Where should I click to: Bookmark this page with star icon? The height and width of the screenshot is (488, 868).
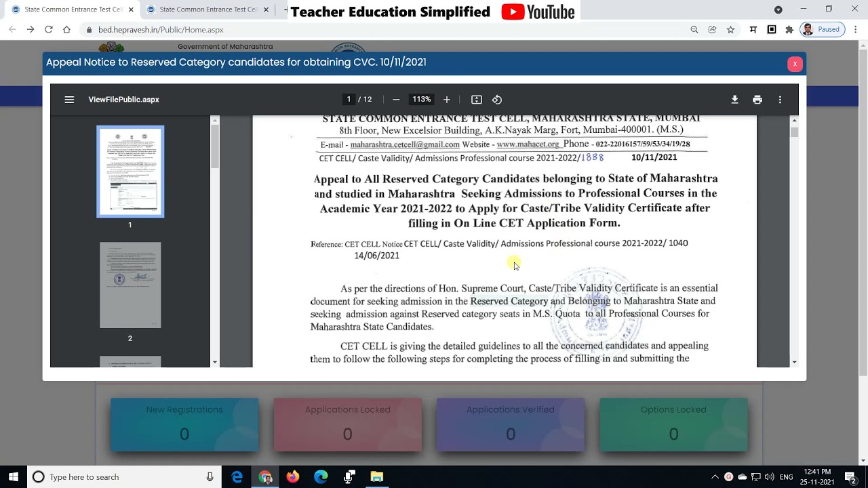[x=730, y=30]
